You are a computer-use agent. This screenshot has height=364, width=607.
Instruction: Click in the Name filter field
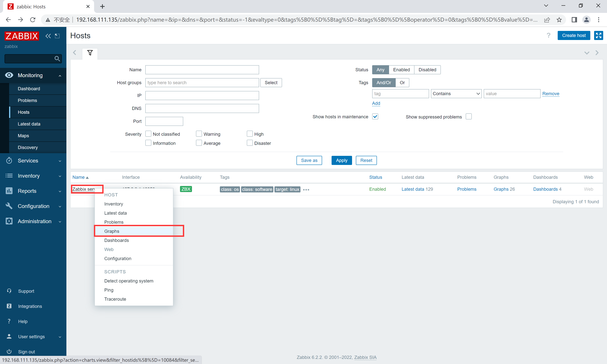(x=202, y=70)
